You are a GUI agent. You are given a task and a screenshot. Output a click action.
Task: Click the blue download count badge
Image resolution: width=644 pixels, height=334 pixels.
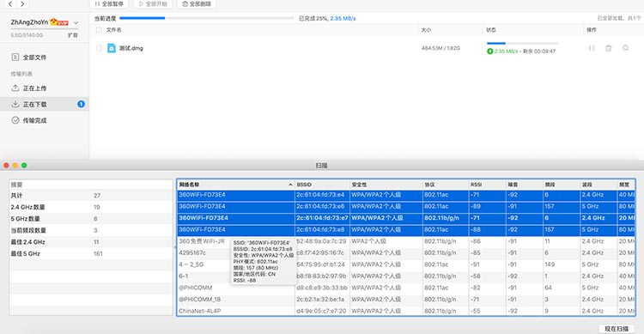81,104
